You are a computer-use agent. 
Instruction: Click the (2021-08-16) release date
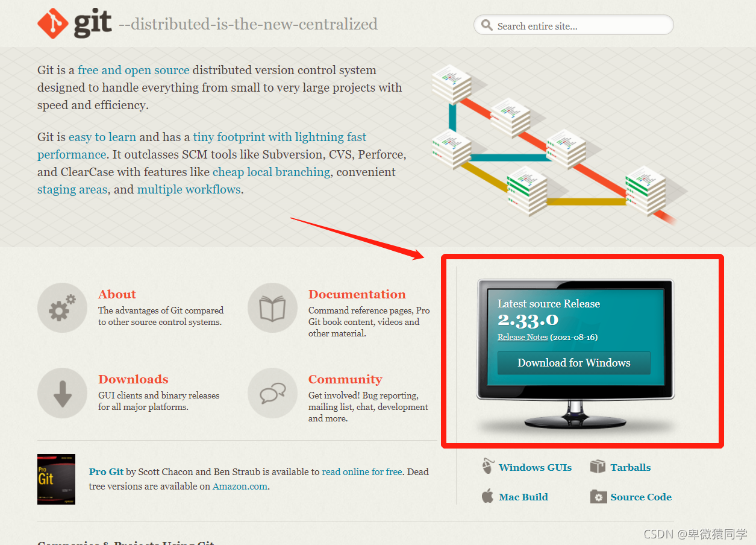pos(573,337)
